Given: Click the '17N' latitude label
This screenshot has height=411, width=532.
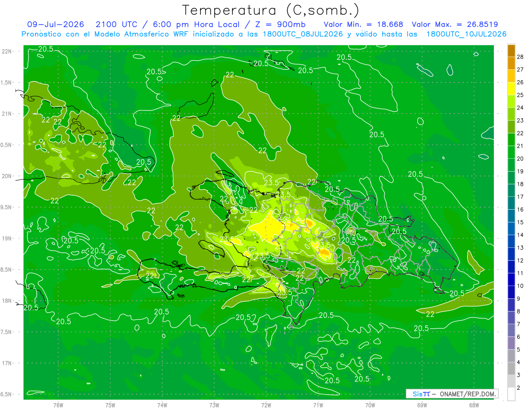Looking at the screenshot, I should coord(7,363).
